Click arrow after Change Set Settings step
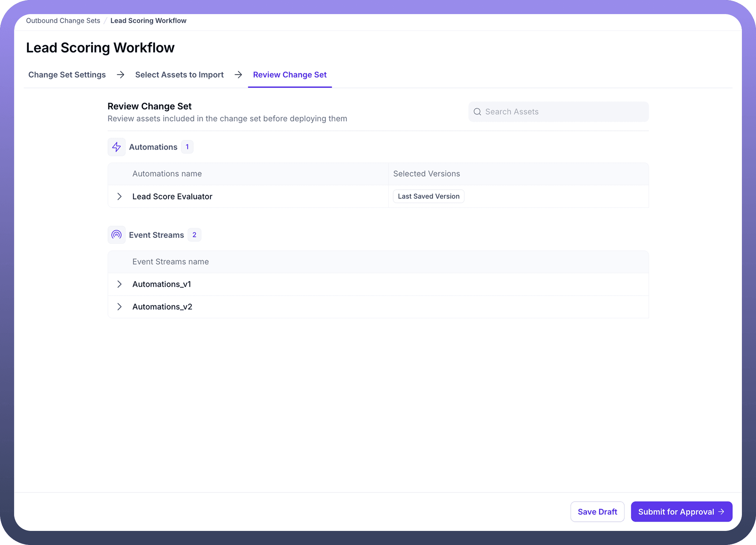The height and width of the screenshot is (545, 756). (121, 75)
